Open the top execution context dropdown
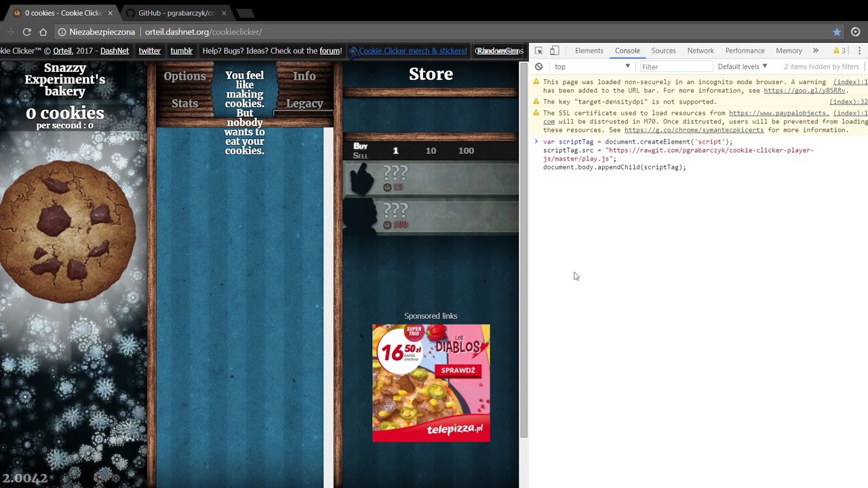 point(592,66)
